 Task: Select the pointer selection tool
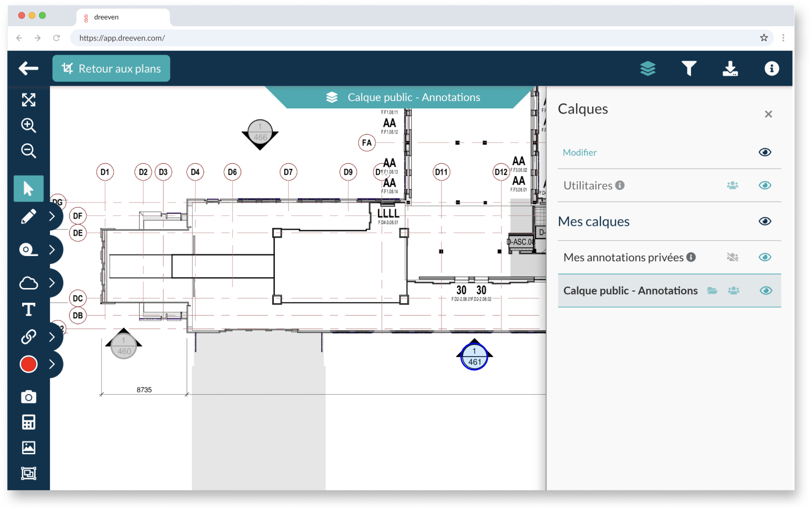point(28,188)
